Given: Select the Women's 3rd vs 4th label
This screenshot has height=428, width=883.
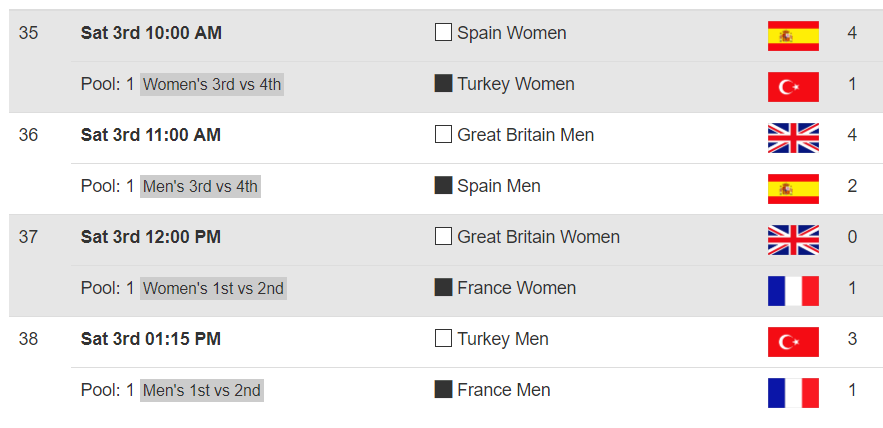Looking at the screenshot, I should tap(213, 85).
